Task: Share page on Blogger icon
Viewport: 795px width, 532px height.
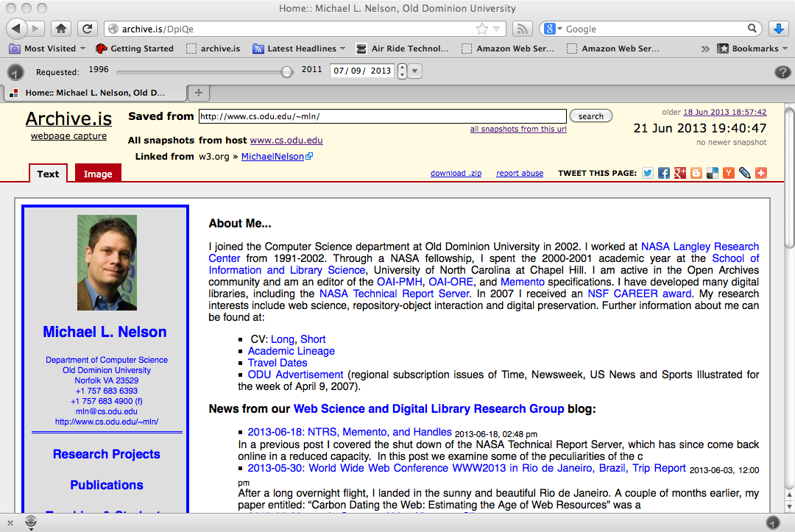Action: 696,173
